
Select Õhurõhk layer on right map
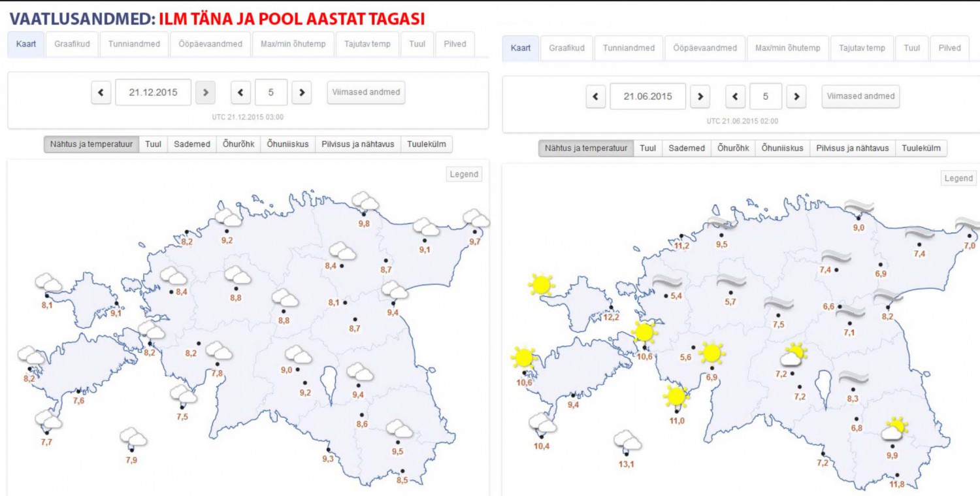pyautogui.click(x=732, y=148)
